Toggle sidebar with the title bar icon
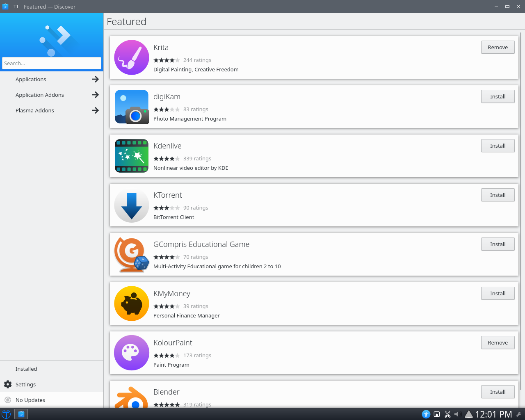 point(15,7)
